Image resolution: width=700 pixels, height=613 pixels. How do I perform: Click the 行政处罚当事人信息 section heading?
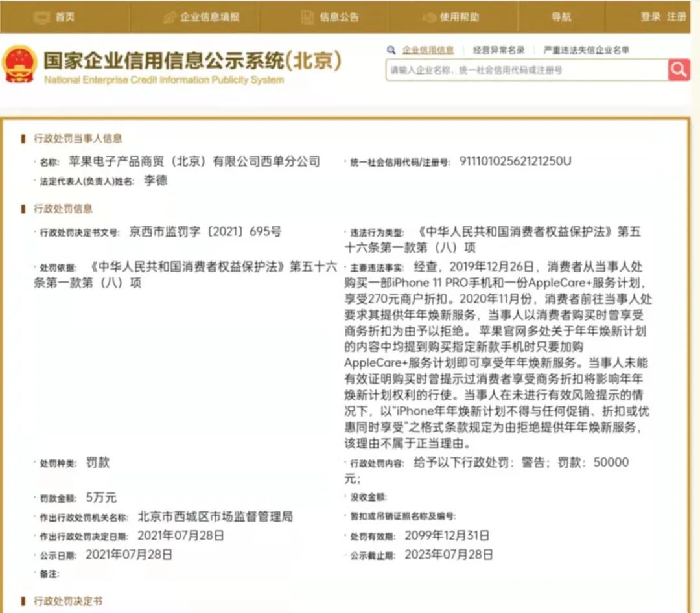[78, 139]
